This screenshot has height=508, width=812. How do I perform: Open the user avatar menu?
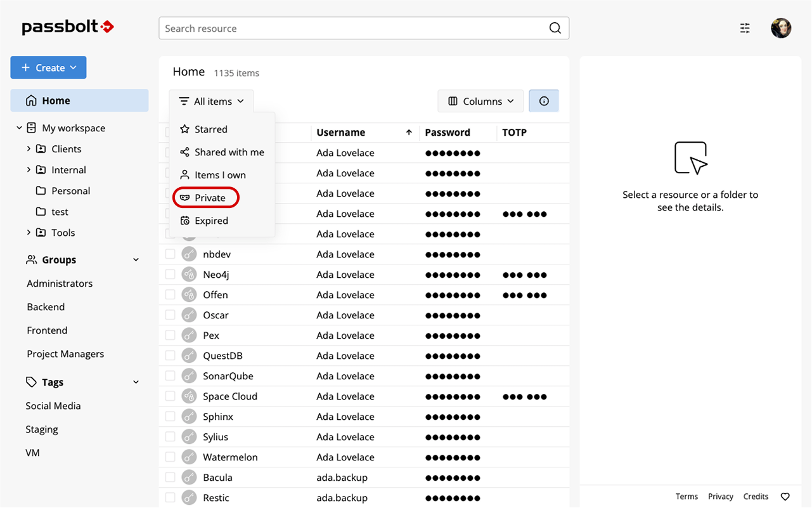pos(781,28)
